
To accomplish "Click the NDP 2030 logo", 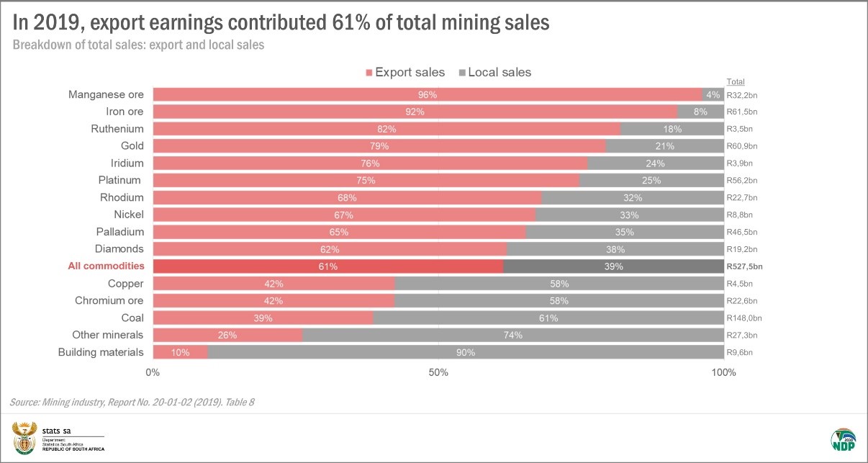I will 843,439.
